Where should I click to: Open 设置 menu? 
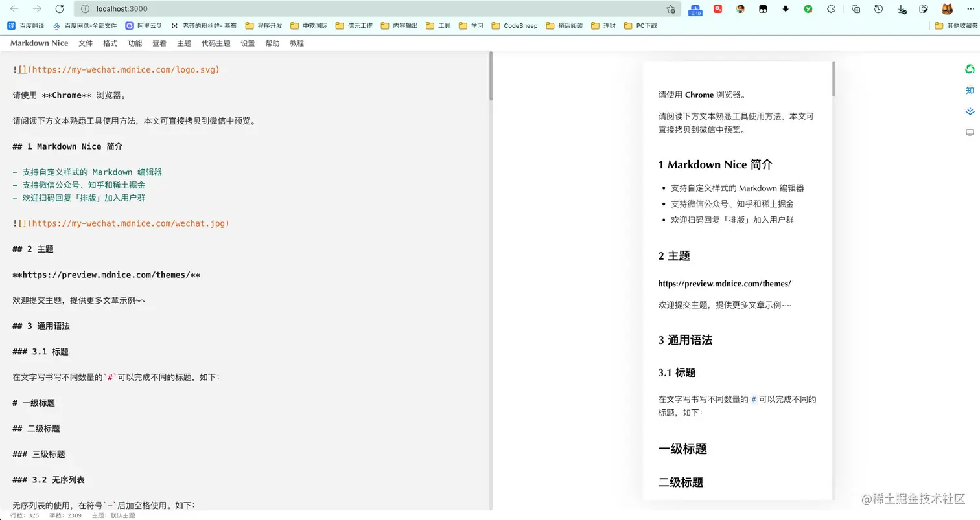coord(248,43)
